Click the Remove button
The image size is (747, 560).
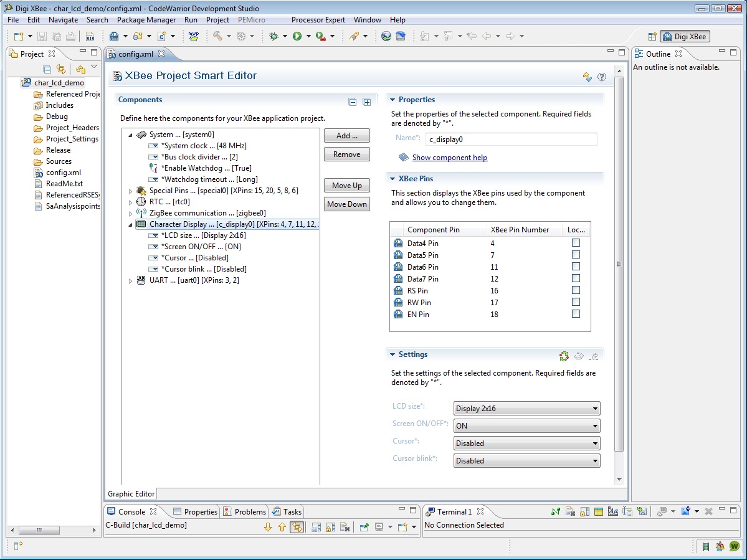[x=347, y=154]
